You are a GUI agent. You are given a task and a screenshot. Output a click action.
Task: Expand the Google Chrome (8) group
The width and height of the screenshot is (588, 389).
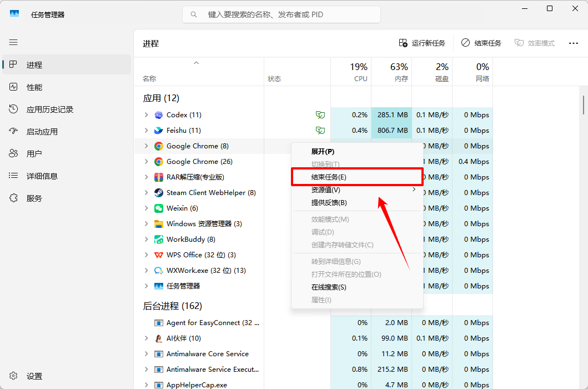146,146
